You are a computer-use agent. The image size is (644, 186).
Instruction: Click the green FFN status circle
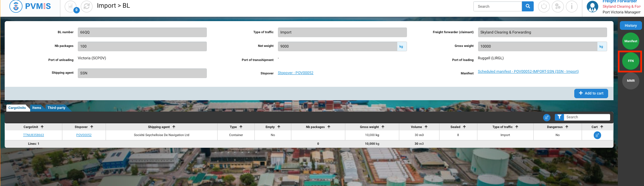point(631,61)
